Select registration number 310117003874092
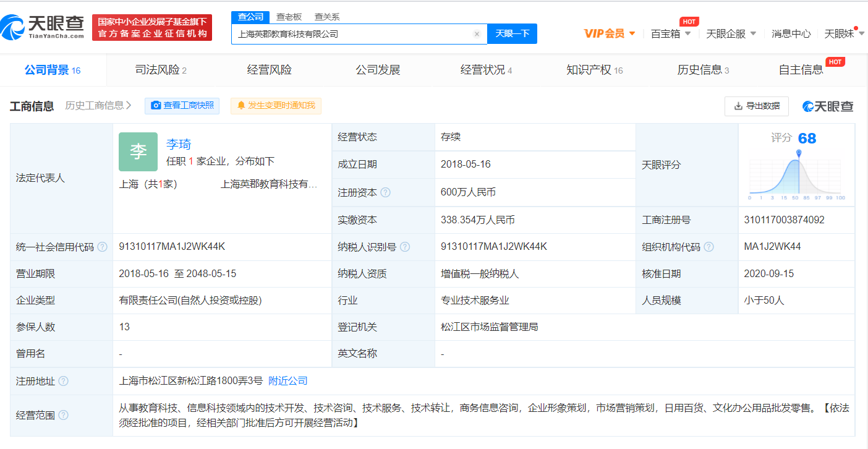The height and width of the screenshot is (449, 868). click(x=784, y=220)
